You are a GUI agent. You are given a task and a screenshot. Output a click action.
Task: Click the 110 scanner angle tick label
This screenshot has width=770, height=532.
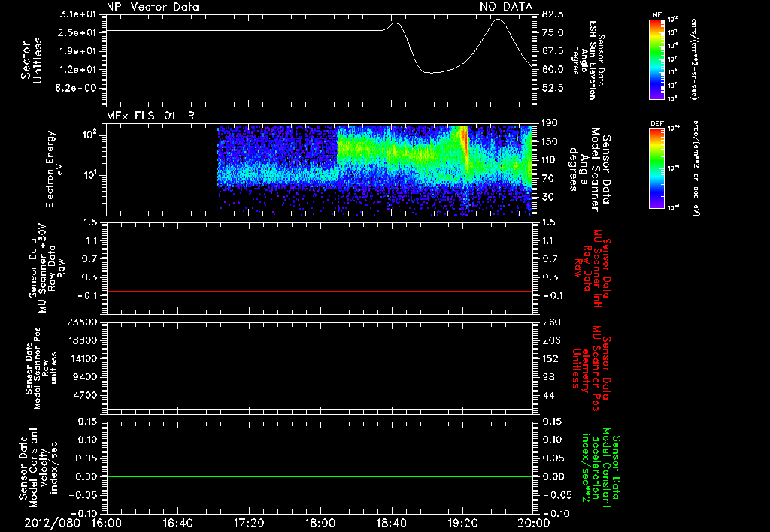pyautogui.click(x=550, y=160)
